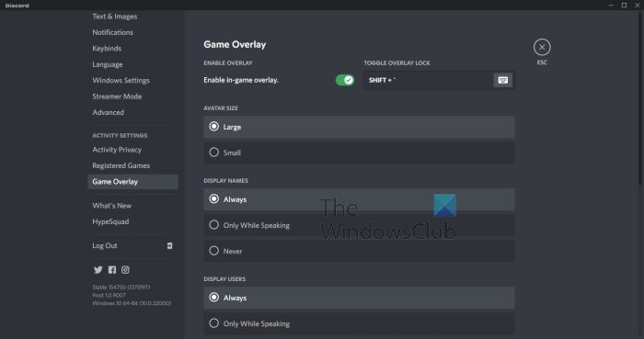Click the Log Out button text

pyautogui.click(x=105, y=245)
